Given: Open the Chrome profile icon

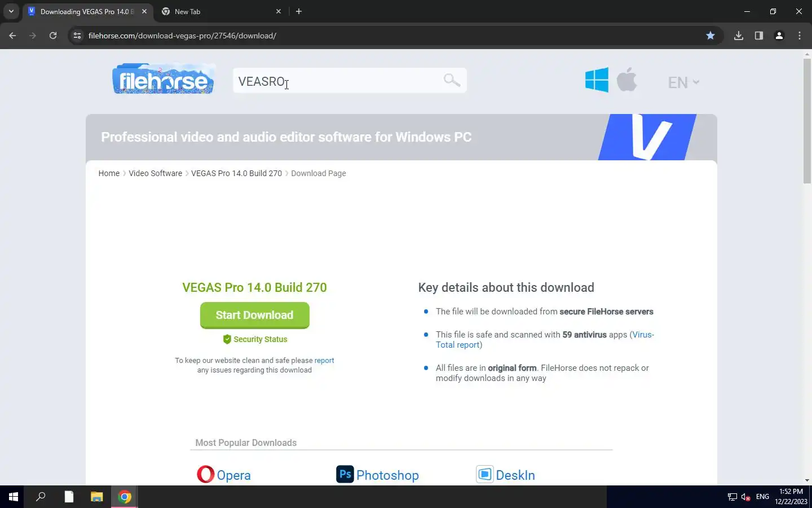Looking at the screenshot, I should (779, 36).
